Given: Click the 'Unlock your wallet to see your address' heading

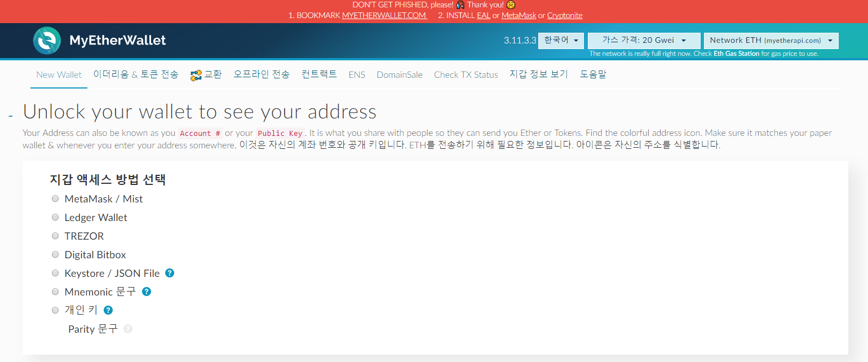Looking at the screenshot, I should pyautogui.click(x=200, y=112).
